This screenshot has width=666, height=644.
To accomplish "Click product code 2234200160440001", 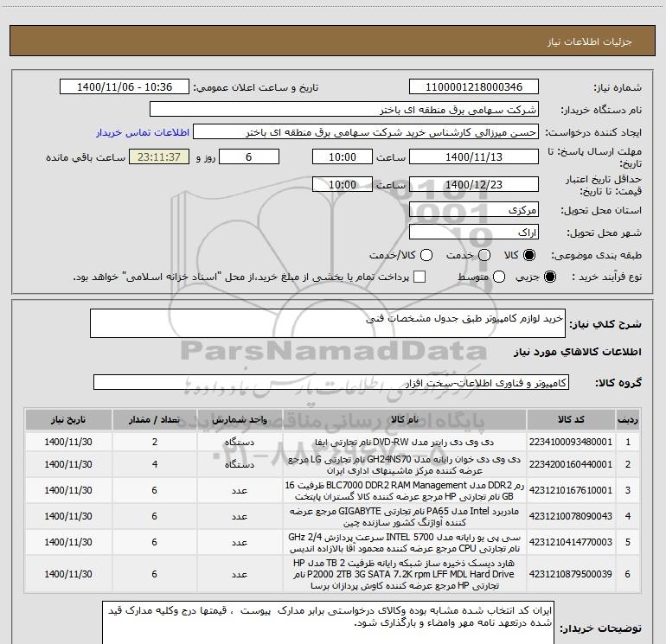I will pos(571,464).
